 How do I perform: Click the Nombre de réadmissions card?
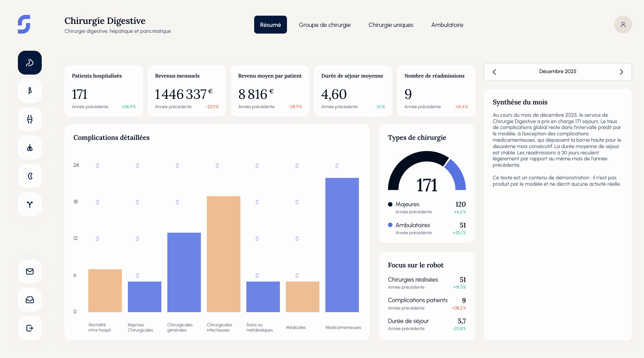point(436,91)
